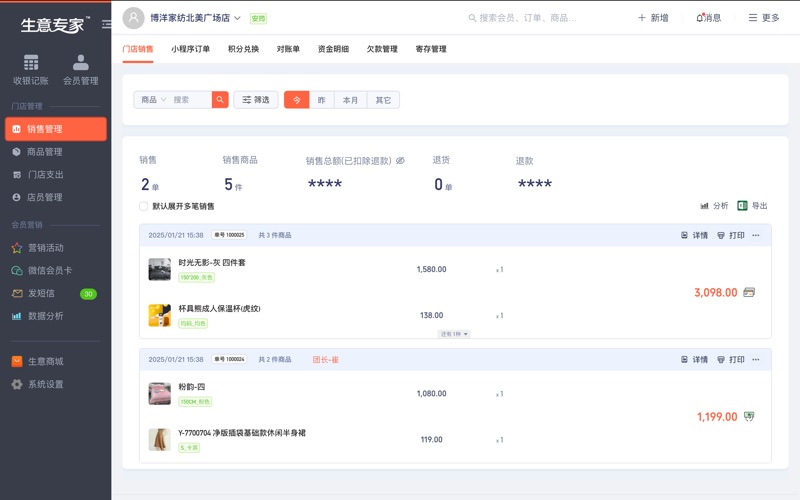The image size is (800, 500).
Task: Switch to 积分兑换 tab
Action: (x=243, y=49)
